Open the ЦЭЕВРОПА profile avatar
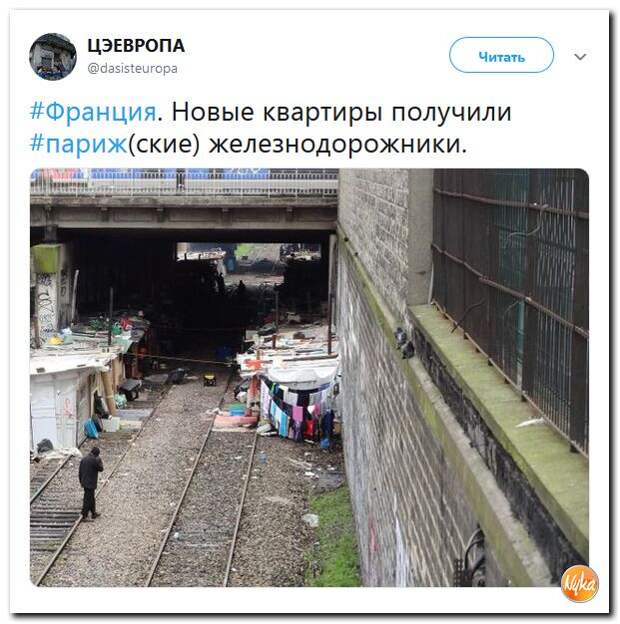 pyautogui.click(x=53, y=57)
